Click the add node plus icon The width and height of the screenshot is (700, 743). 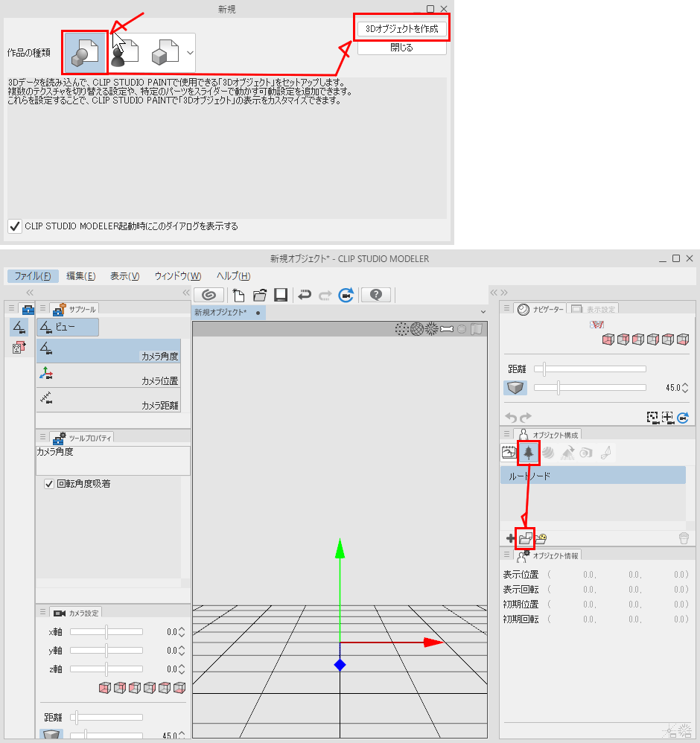[x=511, y=538]
